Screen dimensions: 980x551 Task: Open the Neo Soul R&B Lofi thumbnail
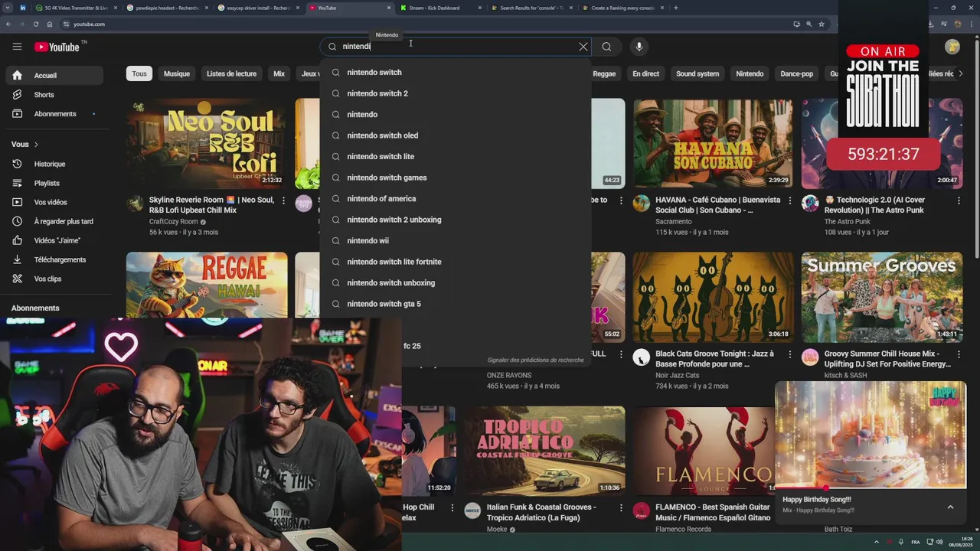207,143
